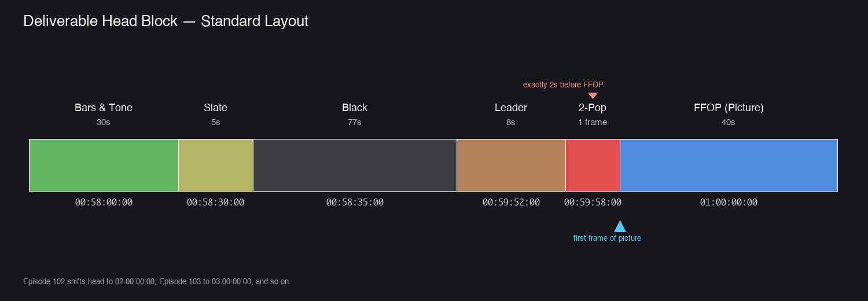The height and width of the screenshot is (301, 868).
Task: Click the red 2-Pop marker triangle
Action: pyautogui.click(x=593, y=96)
